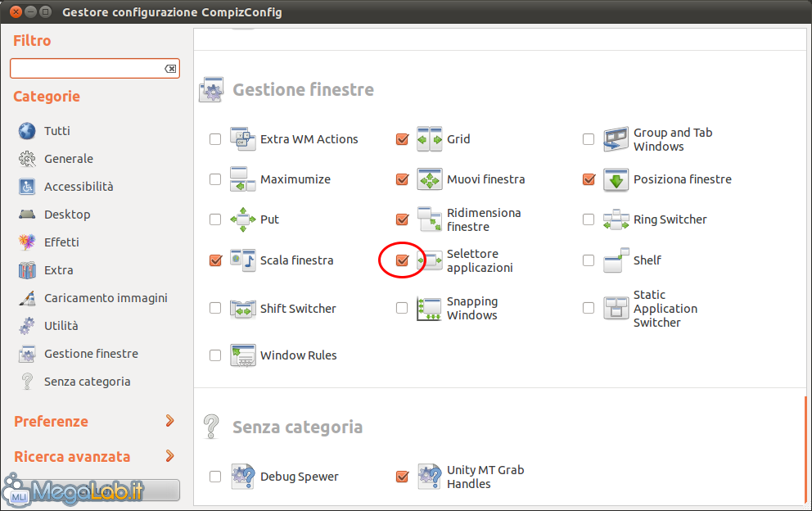Select the Senza categoria sidebar entry

87,382
